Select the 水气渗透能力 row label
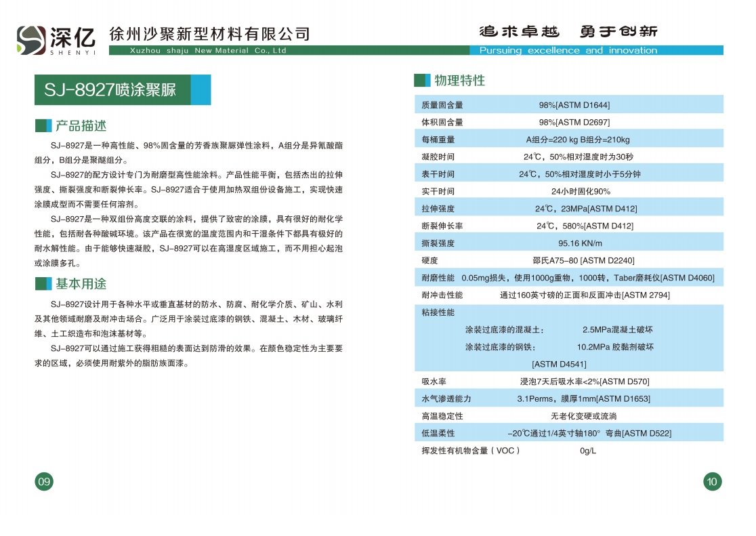This screenshot has width=756, height=536. tap(446, 399)
